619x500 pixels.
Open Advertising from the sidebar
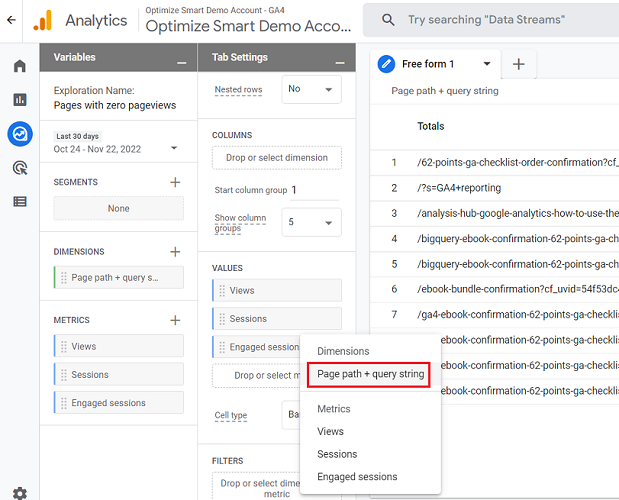(x=20, y=168)
